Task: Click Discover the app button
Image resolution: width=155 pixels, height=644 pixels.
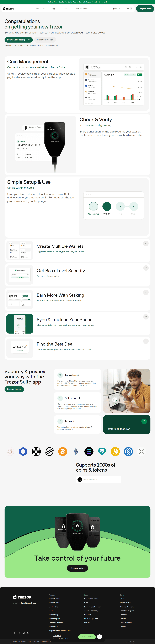Action: (x=14, y=389)
